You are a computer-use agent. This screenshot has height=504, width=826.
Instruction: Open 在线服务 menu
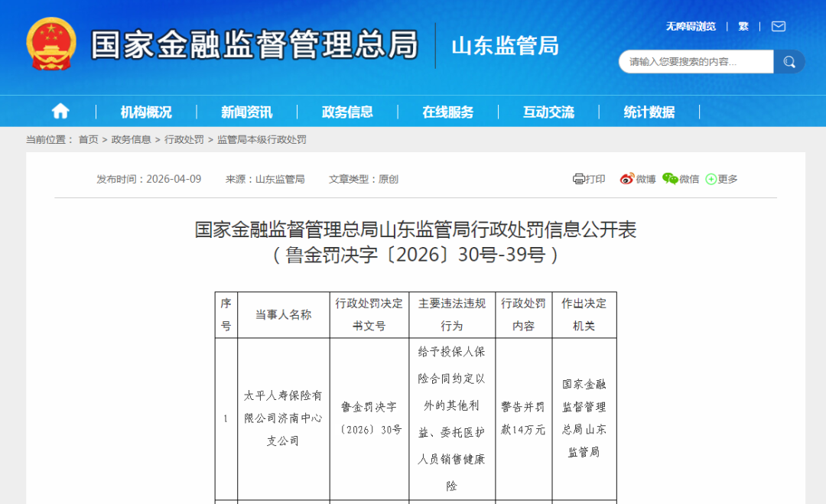pos(447,112)
